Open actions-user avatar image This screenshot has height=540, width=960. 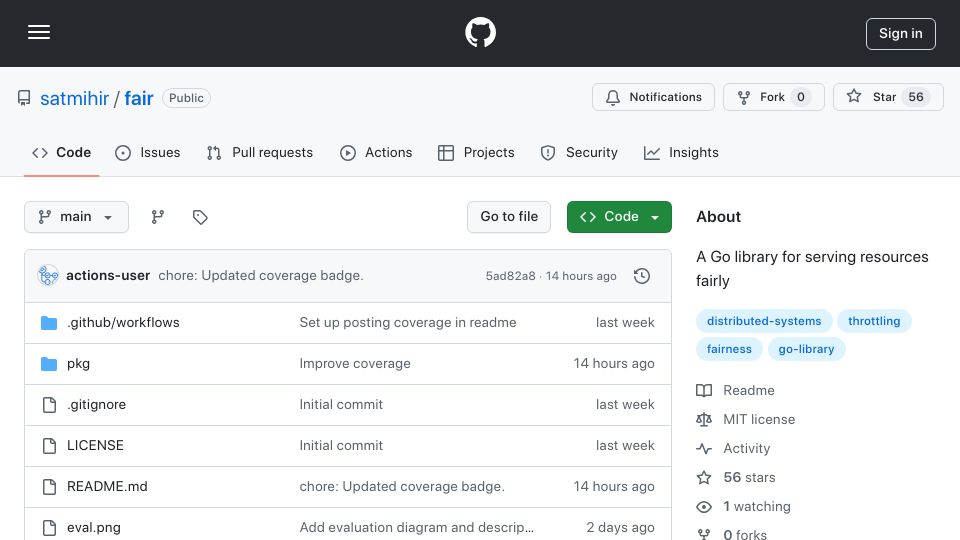[48, 276]
